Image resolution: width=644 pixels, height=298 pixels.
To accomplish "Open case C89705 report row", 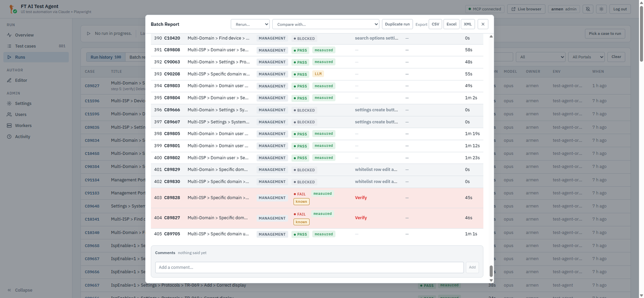I will [317, 234].
